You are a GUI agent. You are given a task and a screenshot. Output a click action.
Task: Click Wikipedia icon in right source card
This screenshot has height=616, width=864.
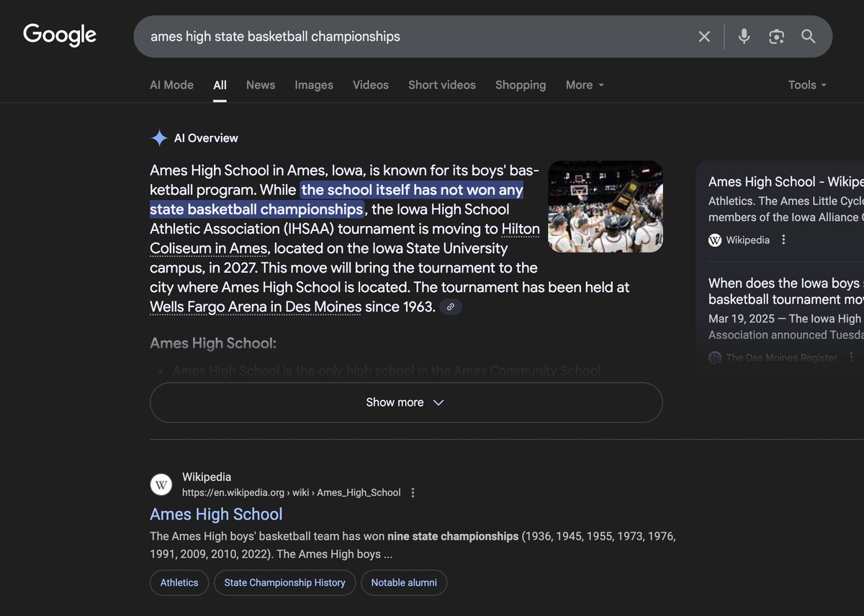pyautogui.click(x=715, y=240)
